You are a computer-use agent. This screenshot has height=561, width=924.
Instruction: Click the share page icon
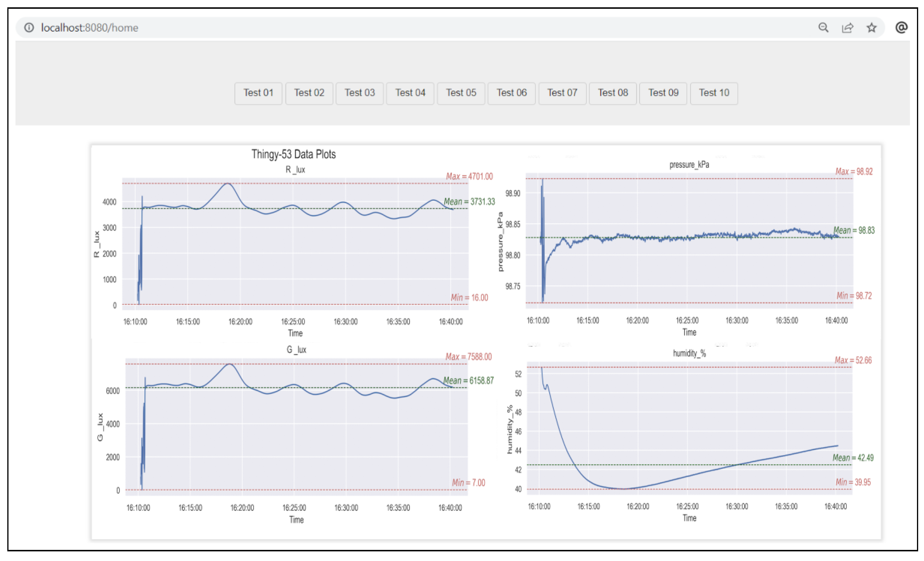[x=847, y=28]
